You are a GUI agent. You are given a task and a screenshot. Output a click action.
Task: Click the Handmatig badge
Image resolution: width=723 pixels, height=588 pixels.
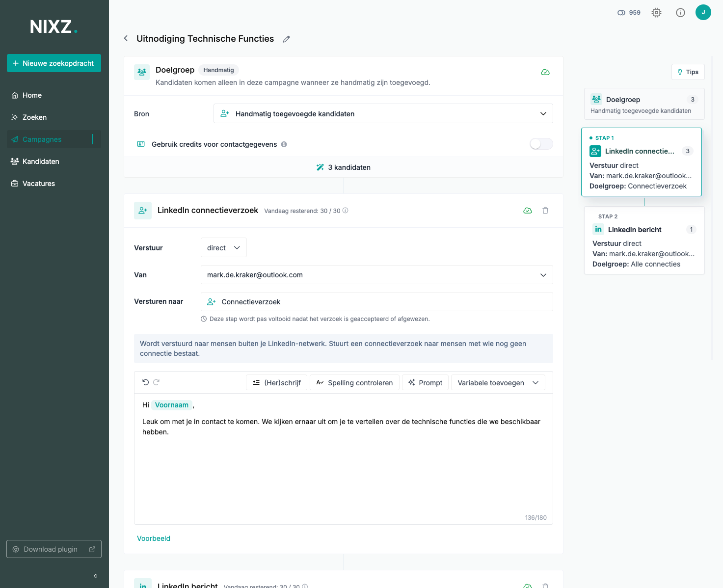click(x=219, y=70)
